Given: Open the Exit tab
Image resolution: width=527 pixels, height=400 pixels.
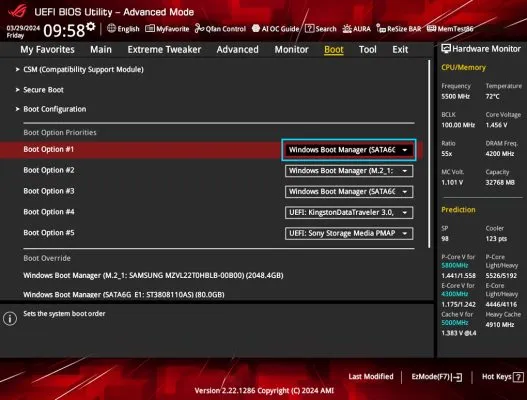Looking at the screenshot, I should pos(400,50).
